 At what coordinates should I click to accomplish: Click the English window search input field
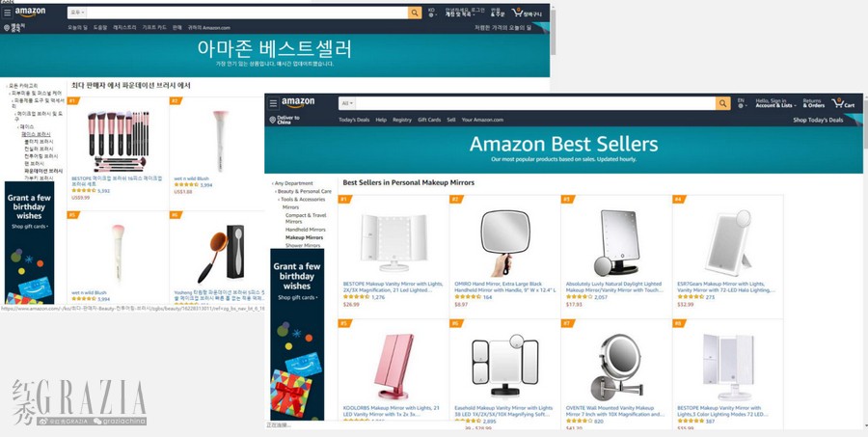click(535, 103)
